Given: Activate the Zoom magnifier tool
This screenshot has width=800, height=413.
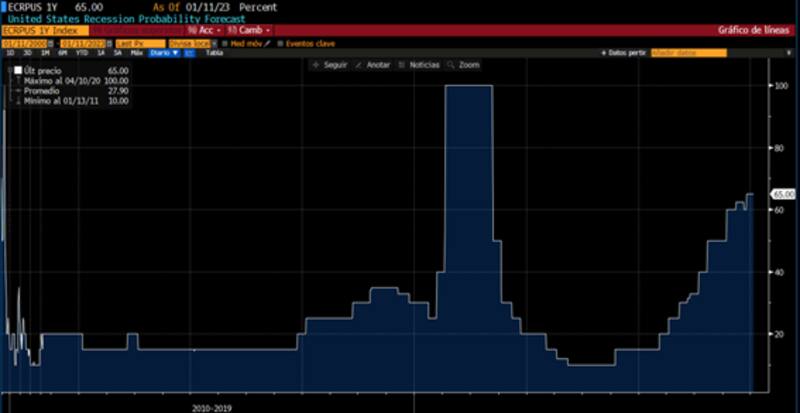Looking at the screenshot, I should [x=464, y=64].
